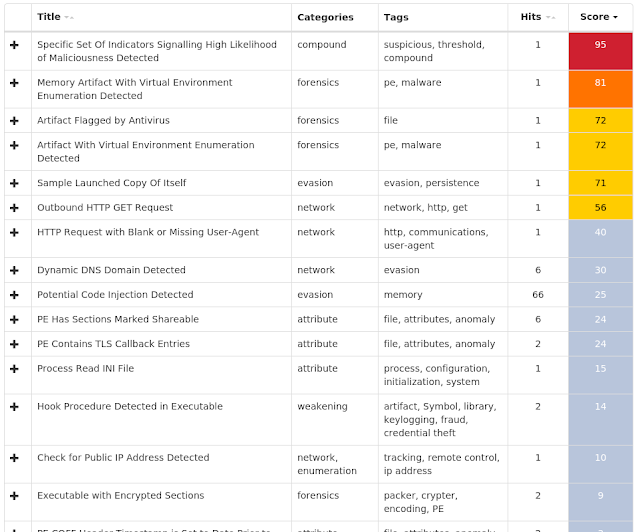Click plus icon for PE Has Sections Marked Shareable

pos(14,320)
